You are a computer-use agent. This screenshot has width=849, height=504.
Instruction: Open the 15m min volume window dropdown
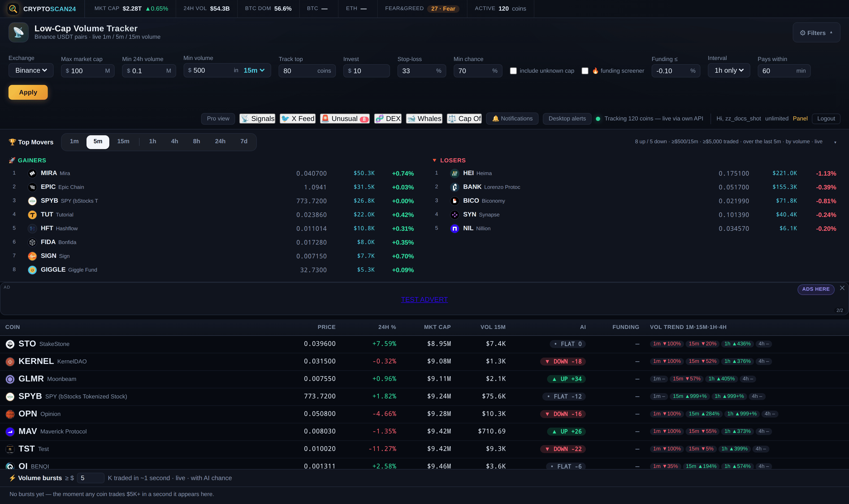[x=254, y=70]
